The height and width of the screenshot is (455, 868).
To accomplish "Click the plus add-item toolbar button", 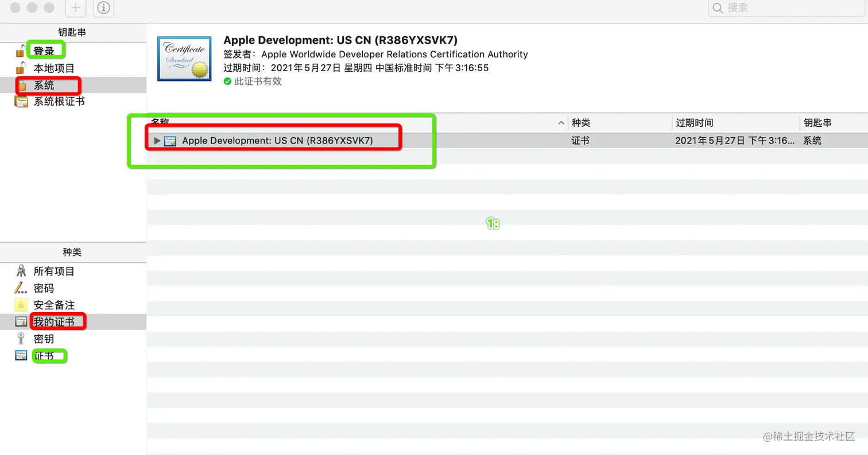I will coord(75,8).
